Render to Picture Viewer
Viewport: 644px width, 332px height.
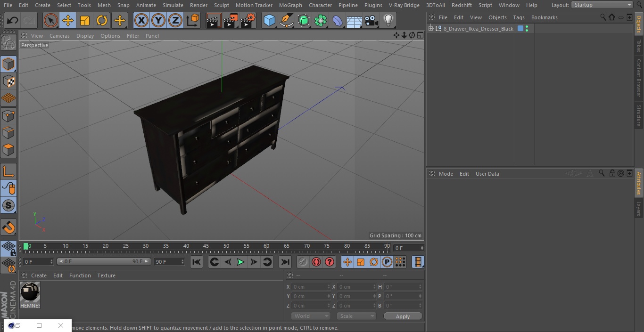(x=231, y=20)
